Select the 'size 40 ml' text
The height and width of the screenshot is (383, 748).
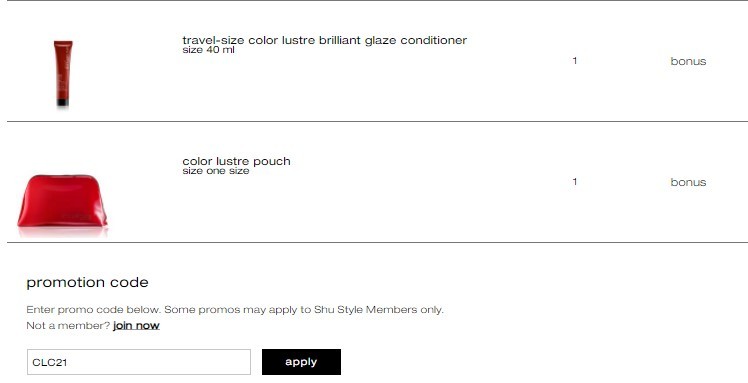pos(208,50)
